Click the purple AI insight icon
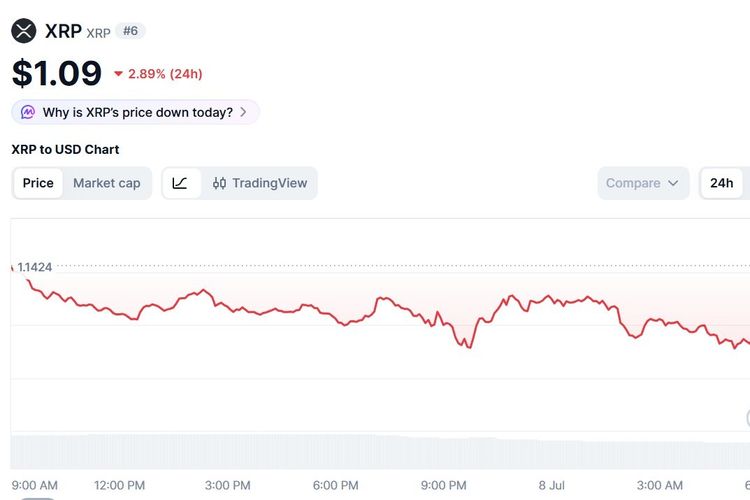Screen dimensions: 750x500 pyautogui.click(x=28, y=112)
